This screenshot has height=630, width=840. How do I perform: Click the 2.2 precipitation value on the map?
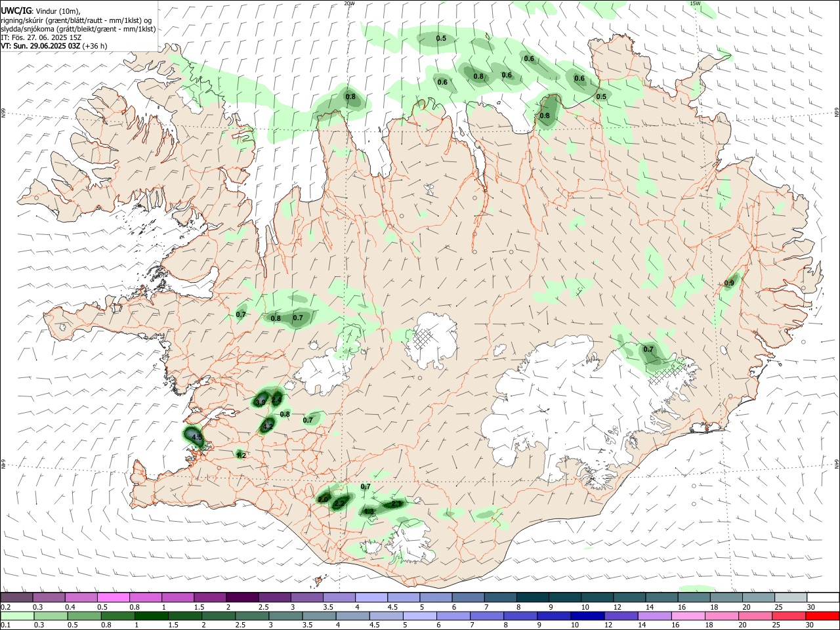pos(339,503)
